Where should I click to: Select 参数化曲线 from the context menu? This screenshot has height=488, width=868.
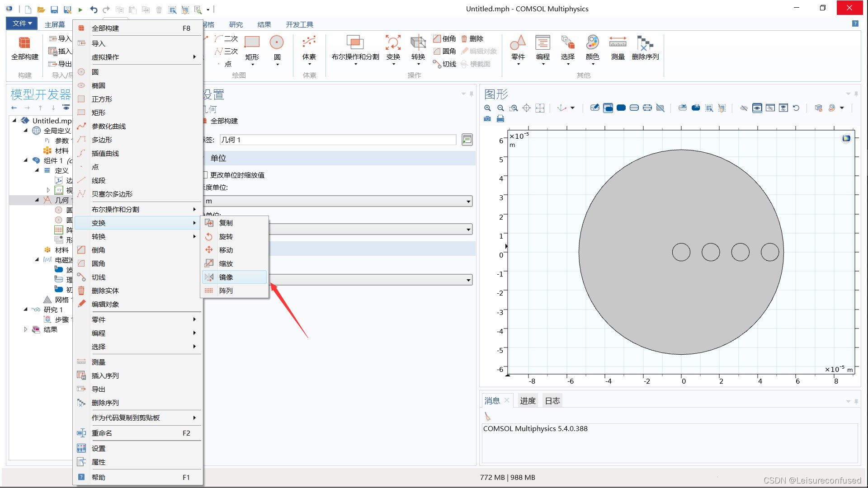coord(137,126)
